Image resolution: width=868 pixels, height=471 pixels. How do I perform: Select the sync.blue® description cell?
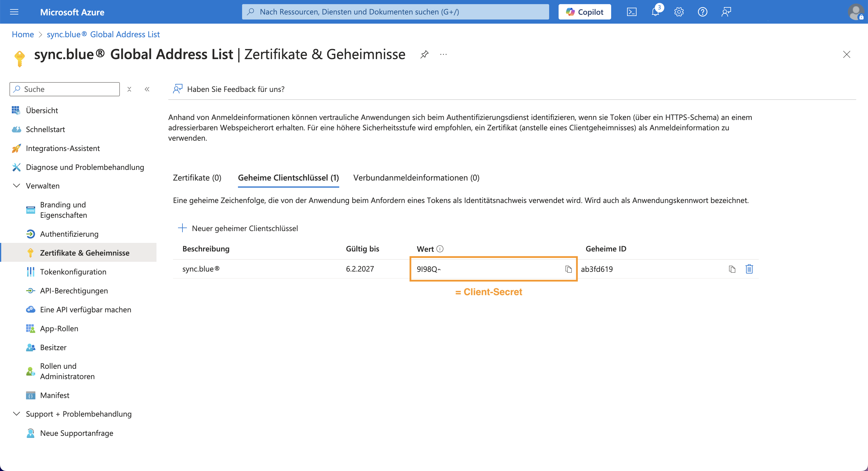pos(201,269)
